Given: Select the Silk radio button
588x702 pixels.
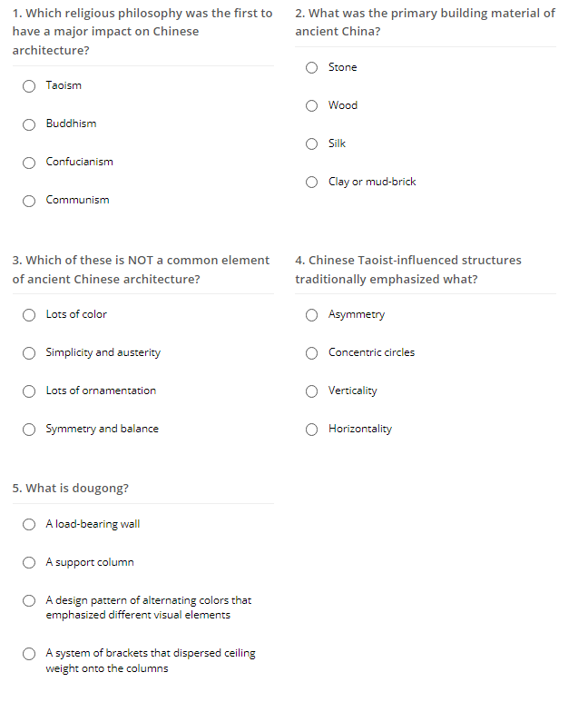Looking at the screenshot, I should [x=311, y=143].
